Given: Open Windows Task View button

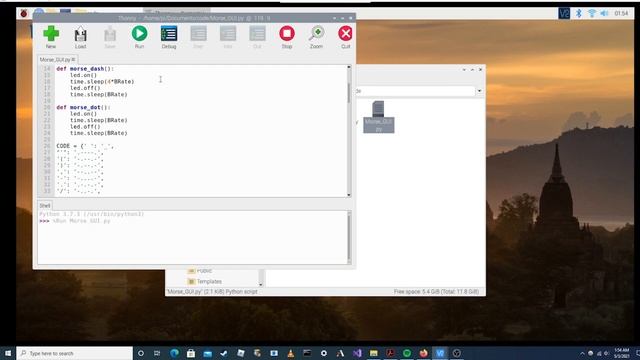Looking at the screenshot, I should pos(157,353).
